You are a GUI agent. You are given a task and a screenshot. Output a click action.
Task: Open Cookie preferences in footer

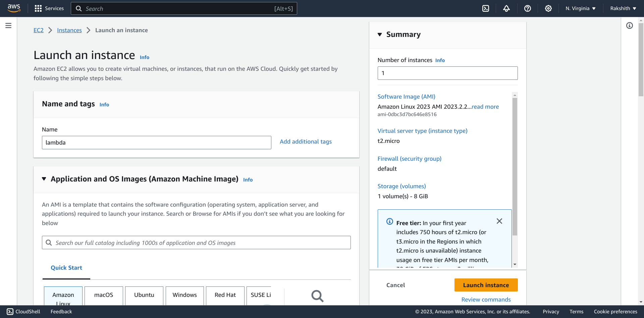point(615,312)
